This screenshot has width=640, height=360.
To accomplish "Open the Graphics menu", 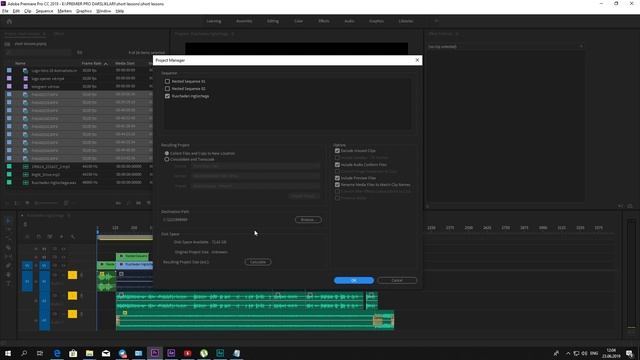I will (84, 11).
